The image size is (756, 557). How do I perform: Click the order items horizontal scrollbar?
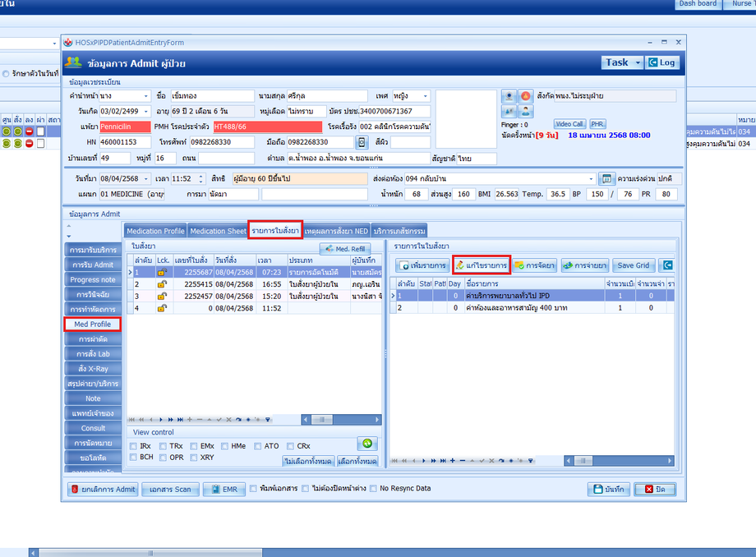click(x=619, y=461)
